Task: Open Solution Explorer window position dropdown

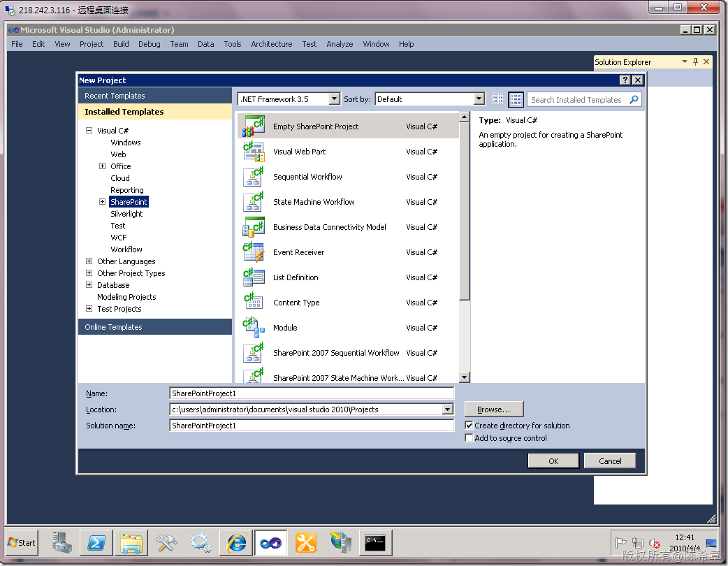Action: (684, 61)
